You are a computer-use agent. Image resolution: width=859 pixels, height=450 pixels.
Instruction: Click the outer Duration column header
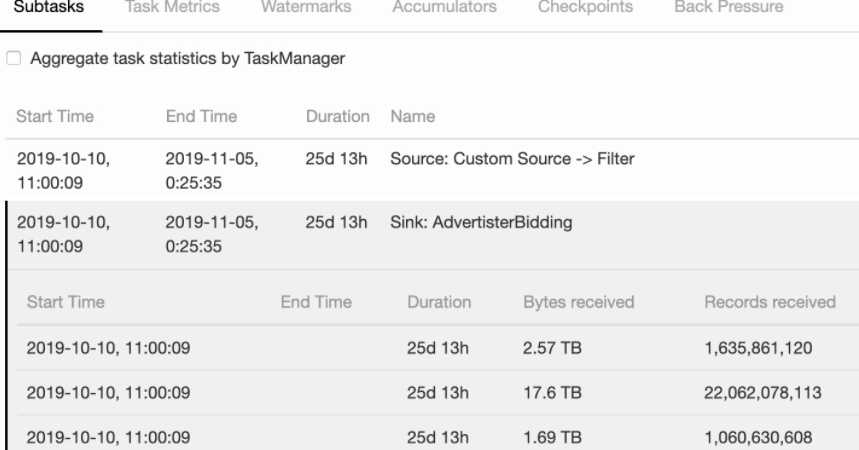tap(337, 116)
